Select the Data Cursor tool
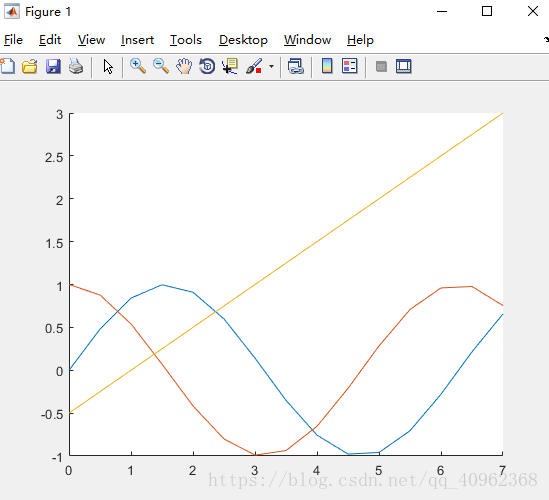 [230, 66]
